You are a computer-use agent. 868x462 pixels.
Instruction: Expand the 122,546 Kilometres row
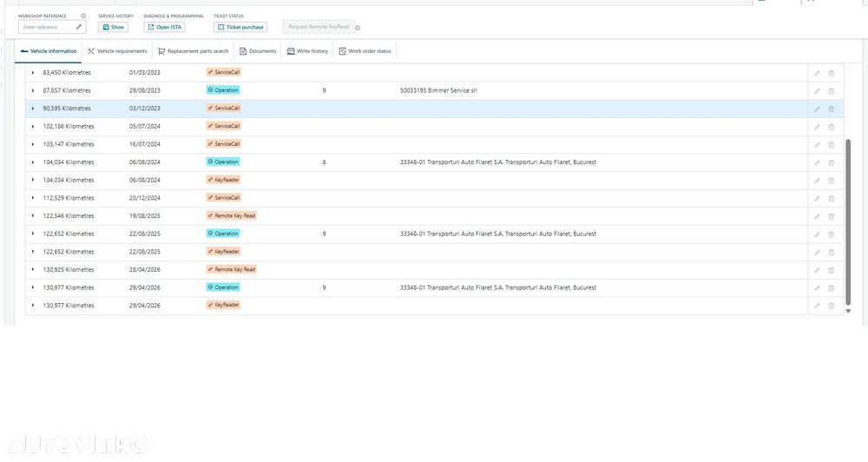coord(33,216)
